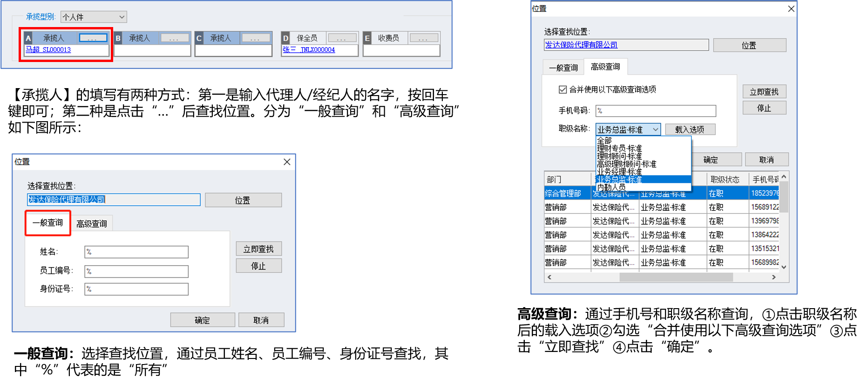Open the 职级名称 combo box
This screenshot has height=386, width=868.
[628, 130]
